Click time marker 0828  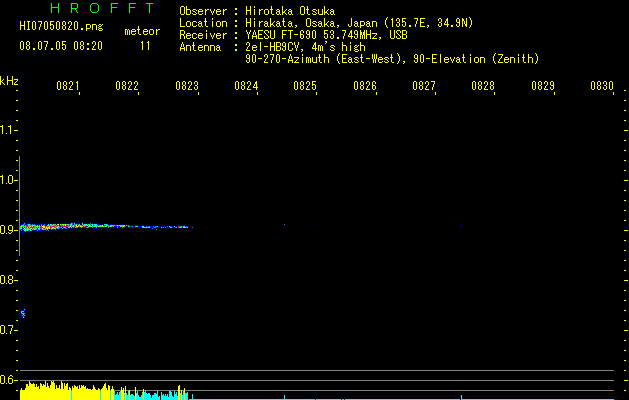click(483, 86)
